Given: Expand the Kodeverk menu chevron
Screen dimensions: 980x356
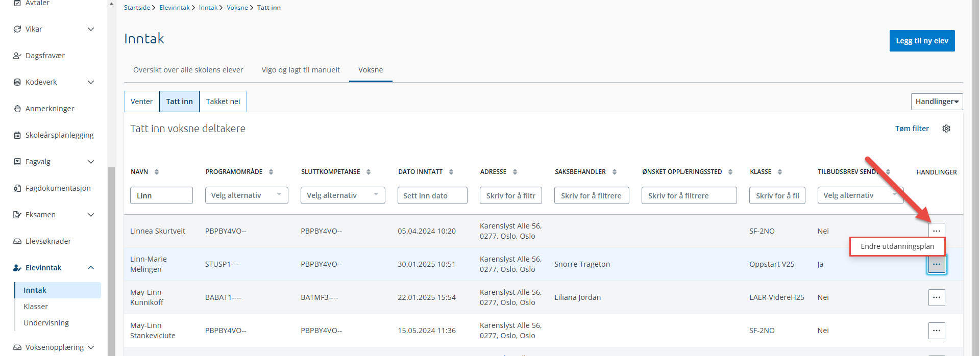Looking at the screenshot, I should point(91,82).
